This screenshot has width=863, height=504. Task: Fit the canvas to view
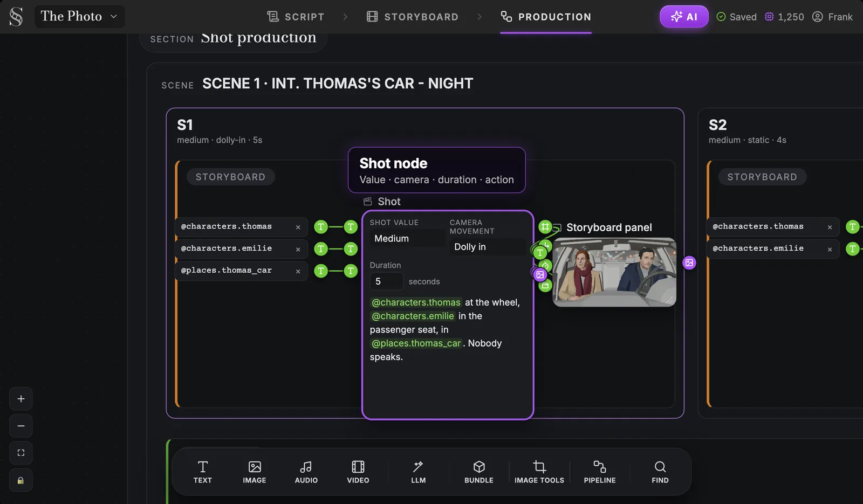21,453
